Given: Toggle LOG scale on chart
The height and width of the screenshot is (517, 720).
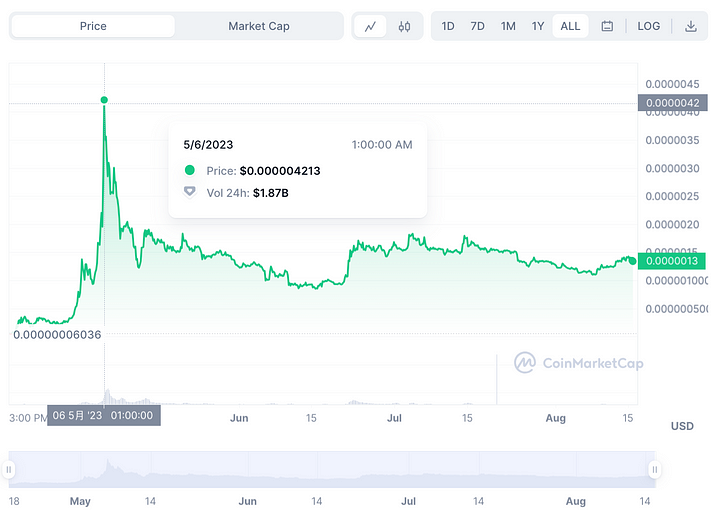Looking at the screenshot, I should pos(649,26).
